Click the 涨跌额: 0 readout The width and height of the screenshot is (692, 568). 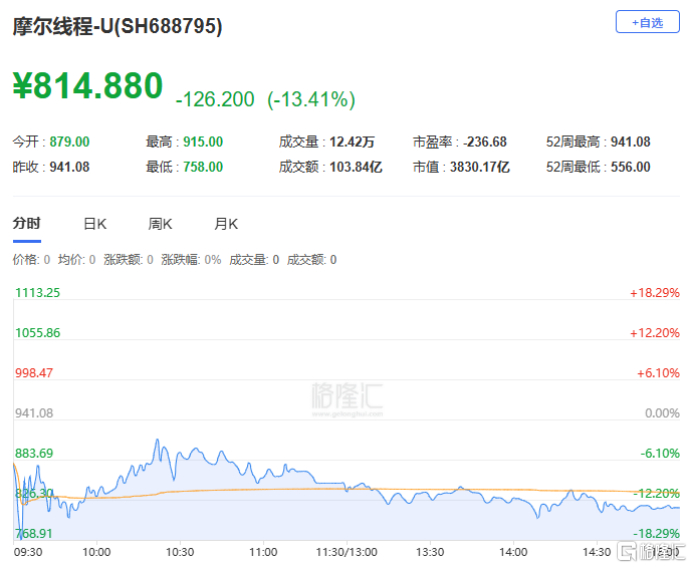(x=128, y=260)
